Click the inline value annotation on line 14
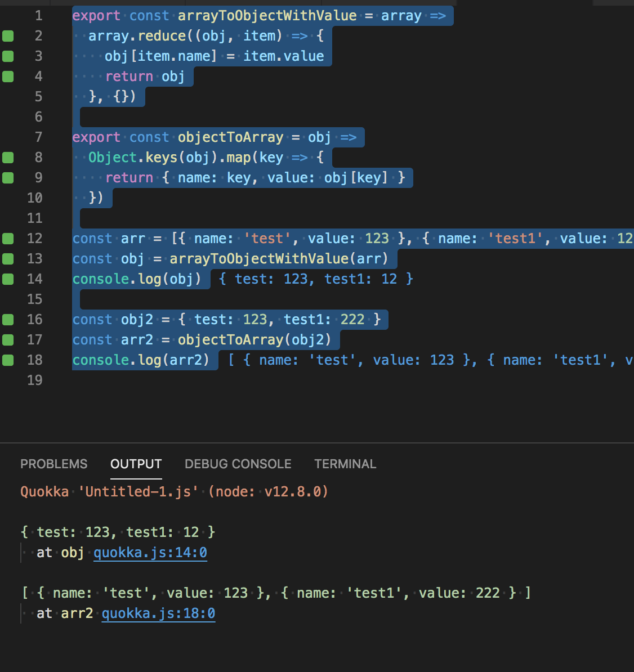Screen dimensions: 634x672 click(315, 279)
